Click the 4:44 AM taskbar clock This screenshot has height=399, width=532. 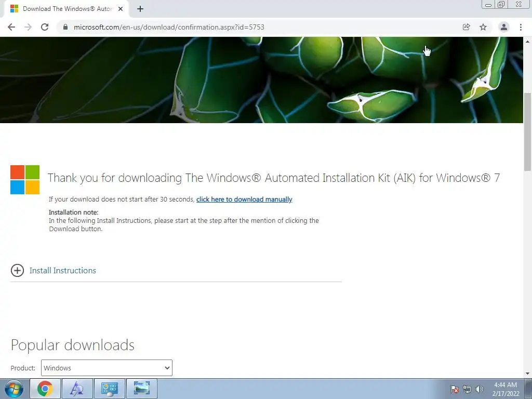(506, 389)
